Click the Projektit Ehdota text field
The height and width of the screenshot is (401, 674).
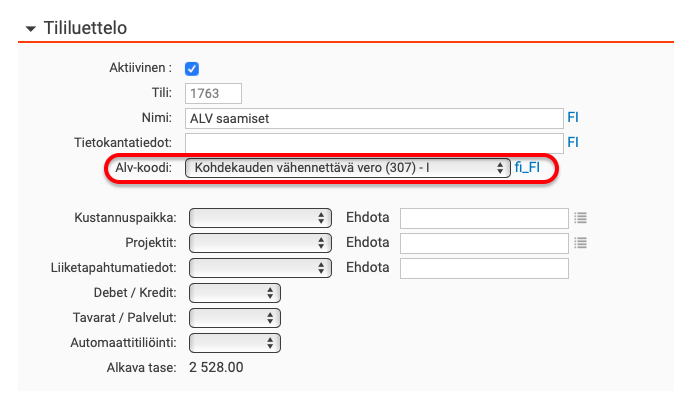(x=484, y=242)
